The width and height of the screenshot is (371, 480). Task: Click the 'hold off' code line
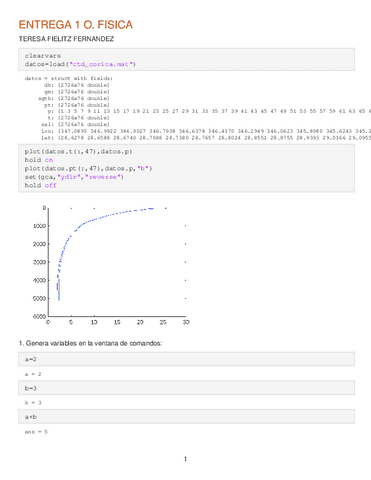[x=40, y=185]
